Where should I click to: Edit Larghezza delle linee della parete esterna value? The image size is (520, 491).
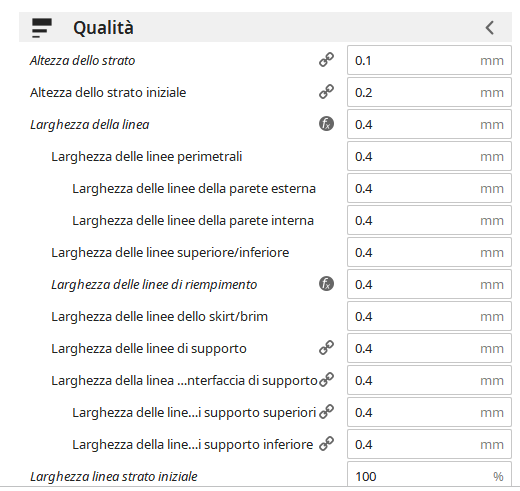tap(429, 188)
